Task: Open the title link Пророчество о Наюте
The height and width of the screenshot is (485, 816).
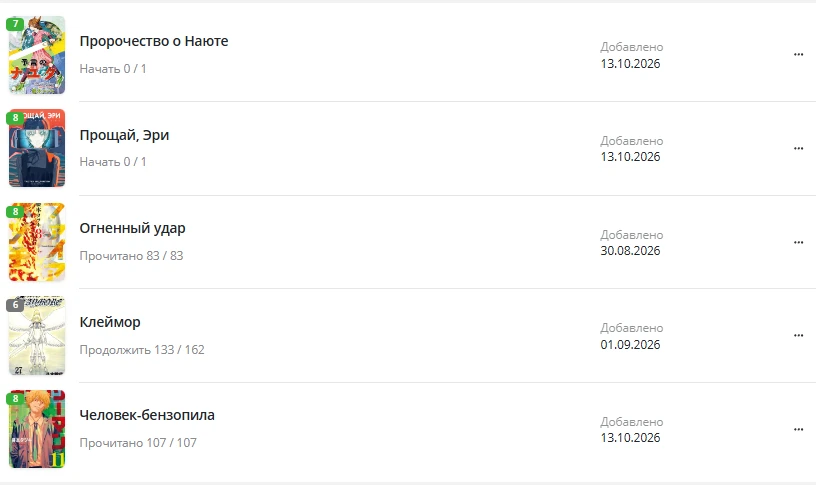Action: coord(154,41)
